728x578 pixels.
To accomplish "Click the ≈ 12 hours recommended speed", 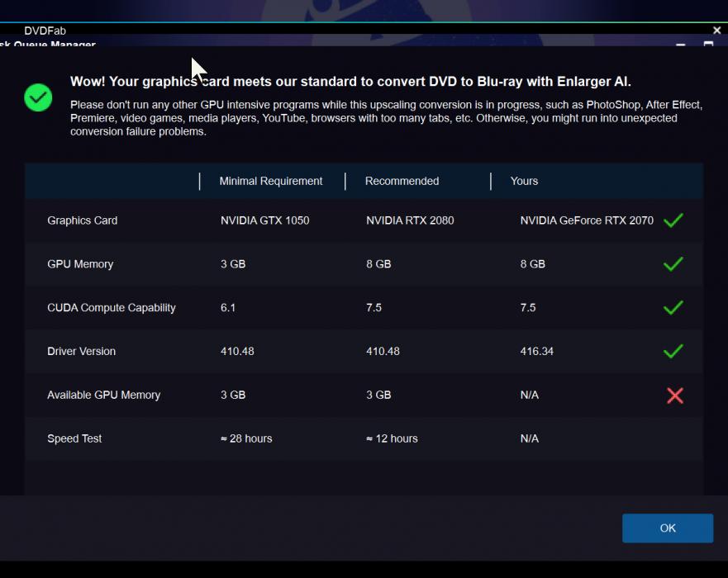I will coord(392,438).
